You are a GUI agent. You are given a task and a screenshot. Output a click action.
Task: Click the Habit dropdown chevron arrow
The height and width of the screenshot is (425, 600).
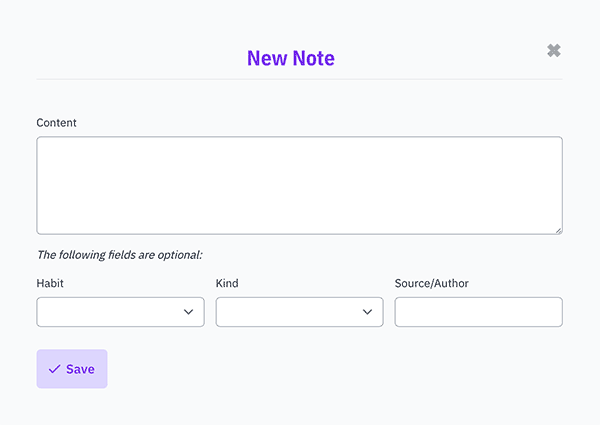(x=188, y=312)
